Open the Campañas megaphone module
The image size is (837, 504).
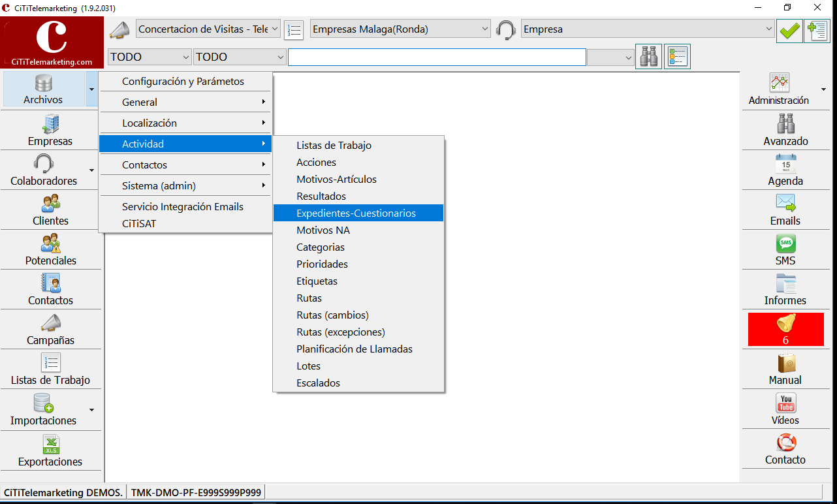click(50, 330)
